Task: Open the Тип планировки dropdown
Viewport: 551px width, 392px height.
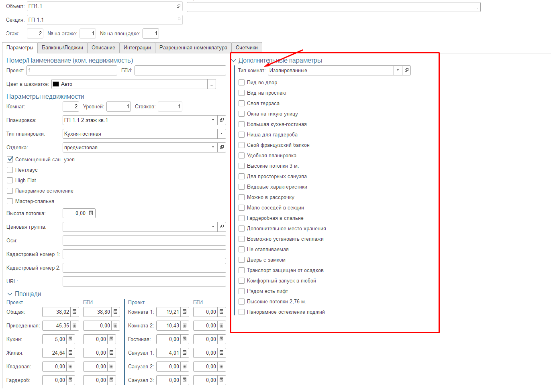Action: (x=222, y=134)
